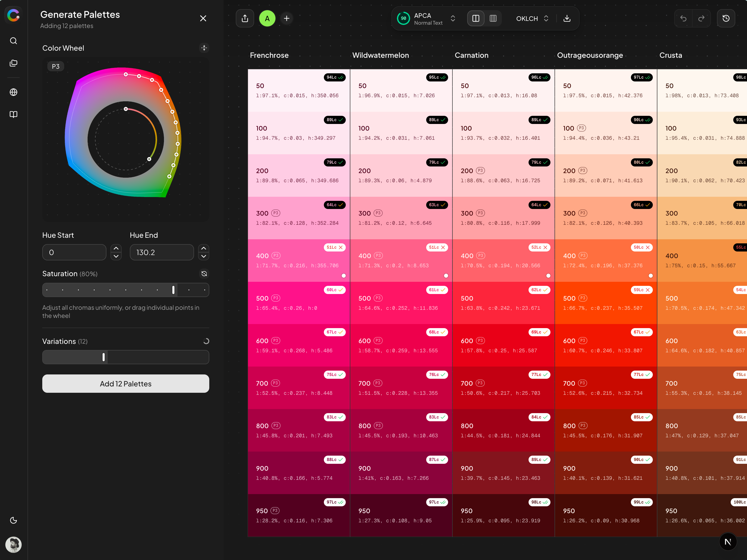Open the edit history via the clock icon
The image size is (747, 560).
(x=726, y=18)
